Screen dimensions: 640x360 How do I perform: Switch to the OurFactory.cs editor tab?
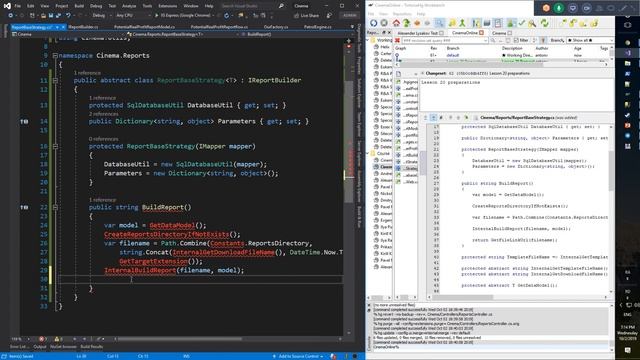pos(276,27)
